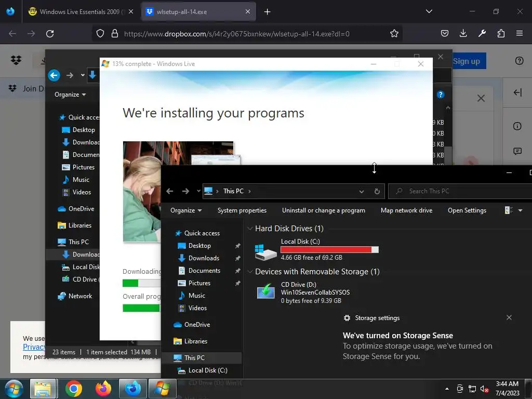Refresh the This PC address bar
Image resolution: width=532 pixels, height=399 pixels.
coord(377,191)
